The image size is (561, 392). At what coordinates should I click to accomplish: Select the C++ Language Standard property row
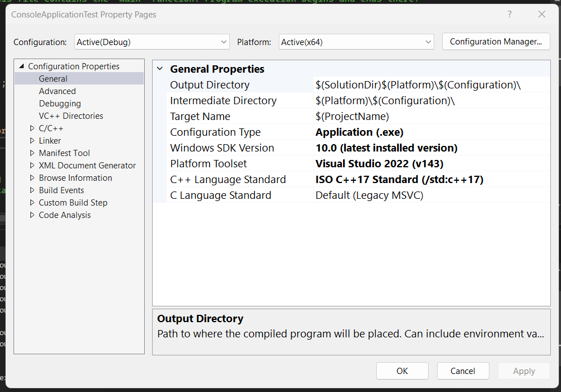pyautogui.click(x=228, y=180)
